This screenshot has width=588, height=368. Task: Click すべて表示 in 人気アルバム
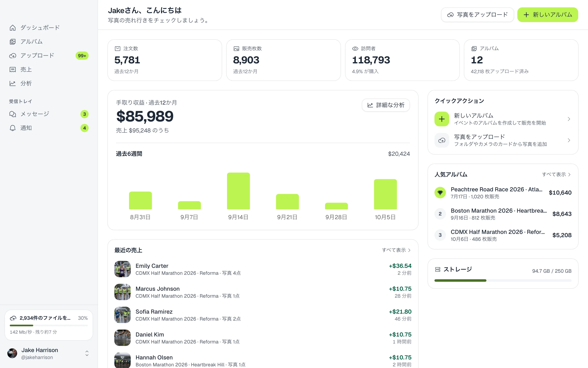[x=556, y=175]
